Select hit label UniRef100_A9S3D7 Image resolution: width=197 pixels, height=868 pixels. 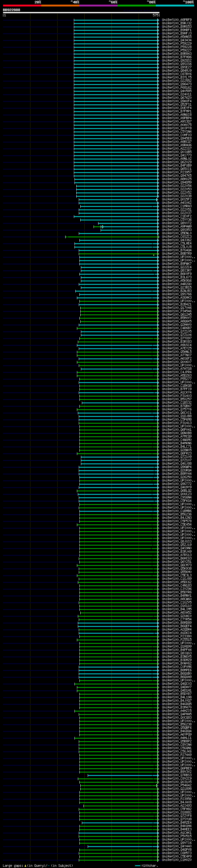(x=177, y=121)
